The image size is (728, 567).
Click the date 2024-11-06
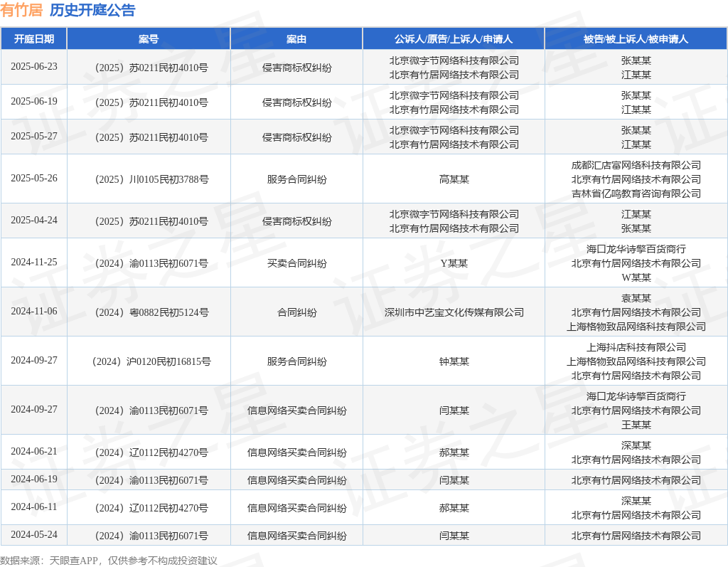click(x=34, y=311)
